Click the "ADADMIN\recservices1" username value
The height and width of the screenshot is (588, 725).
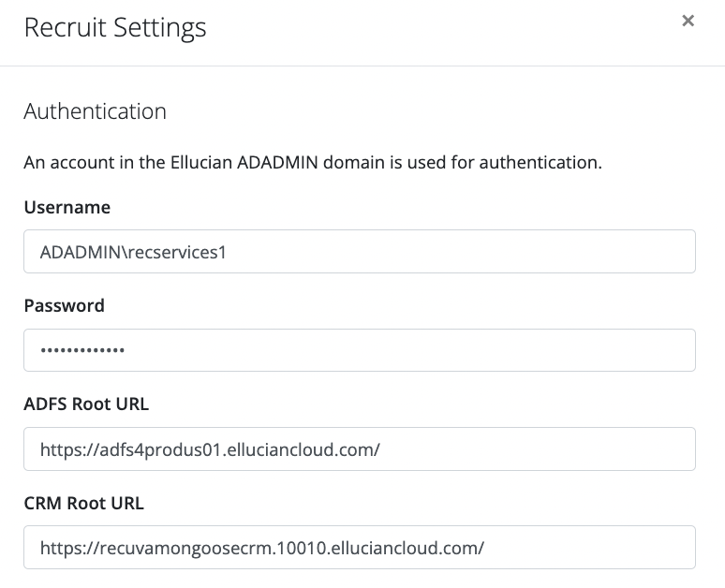[x=133, y=252]
